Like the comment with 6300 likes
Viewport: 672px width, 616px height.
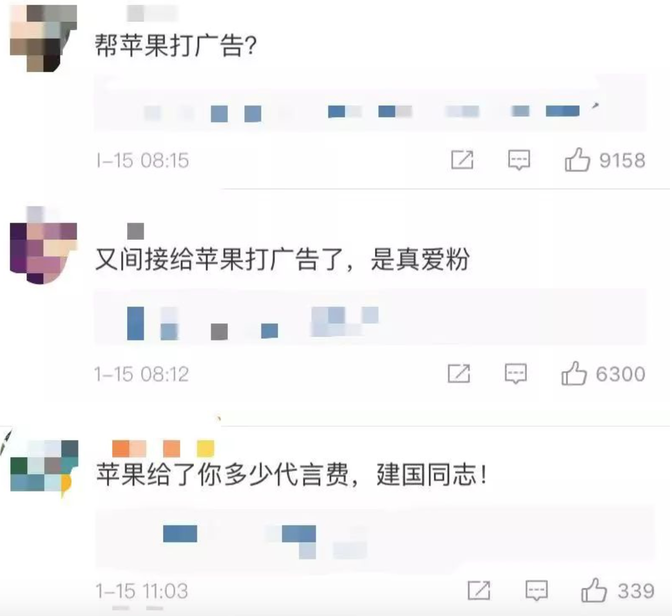(x=574, y=373)
